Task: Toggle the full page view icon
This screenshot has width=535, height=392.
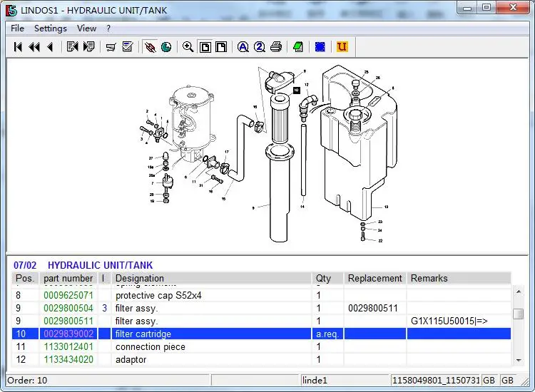Action: tap(205, 47)
